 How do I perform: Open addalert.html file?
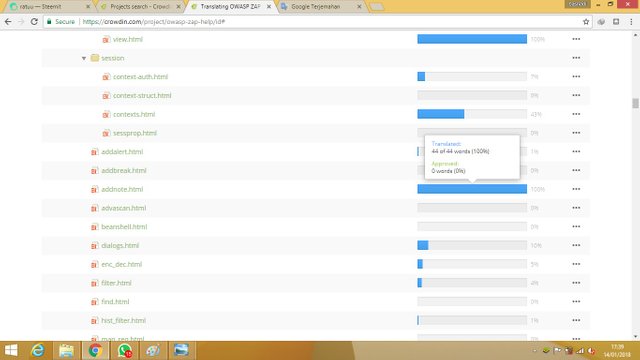point(122,152)
